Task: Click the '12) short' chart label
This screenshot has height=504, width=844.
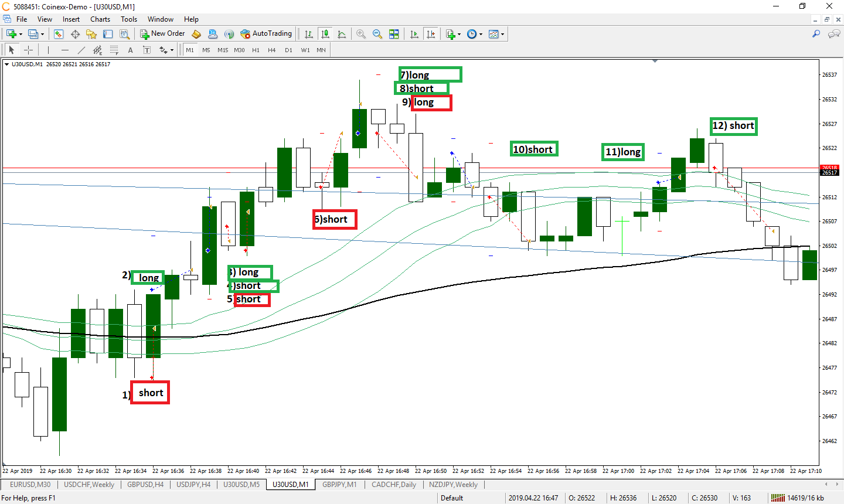Action: tap(733, 126)
